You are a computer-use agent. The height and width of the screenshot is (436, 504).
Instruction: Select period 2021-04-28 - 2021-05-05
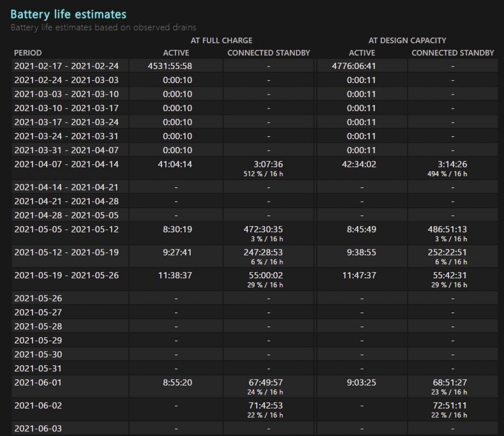coord(66,215)
